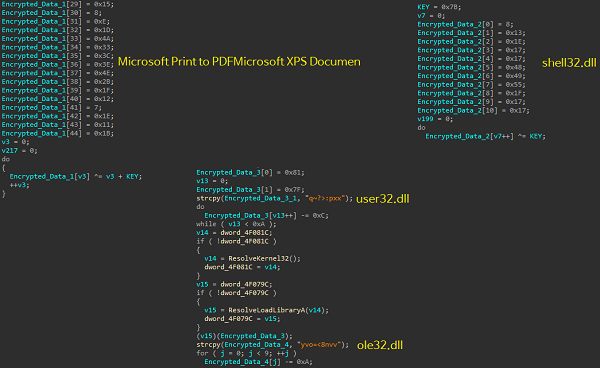Click the Encrypted_Data_2[v7++] ^= KEY line

click(x=486, y=136)
